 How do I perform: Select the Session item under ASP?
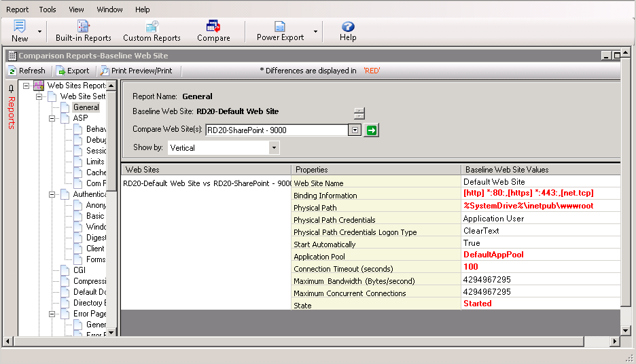(x=96, y=151)
